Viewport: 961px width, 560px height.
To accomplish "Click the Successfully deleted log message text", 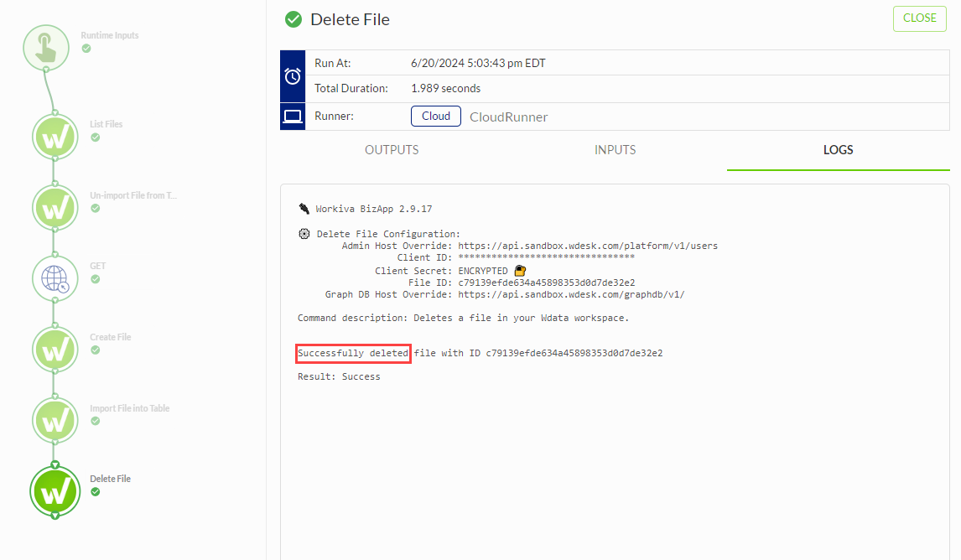I will 353,353.
